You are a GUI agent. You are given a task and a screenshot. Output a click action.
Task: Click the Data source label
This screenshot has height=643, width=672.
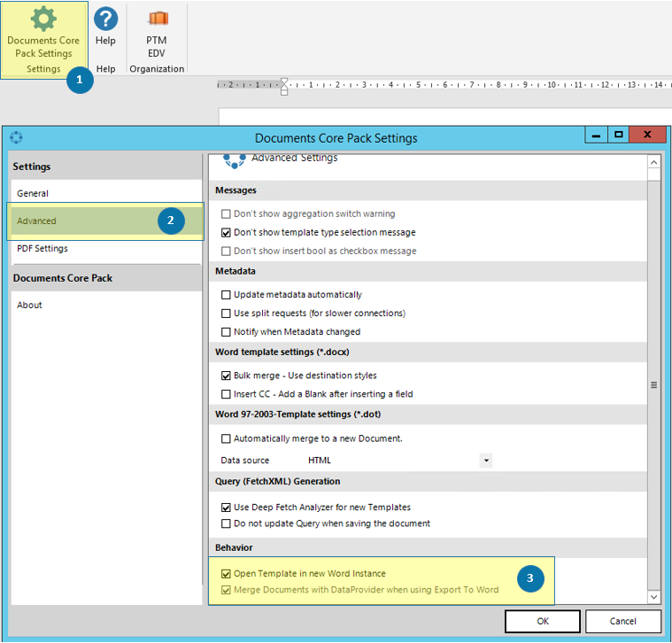pyautogui.click(x=245, y=461)
